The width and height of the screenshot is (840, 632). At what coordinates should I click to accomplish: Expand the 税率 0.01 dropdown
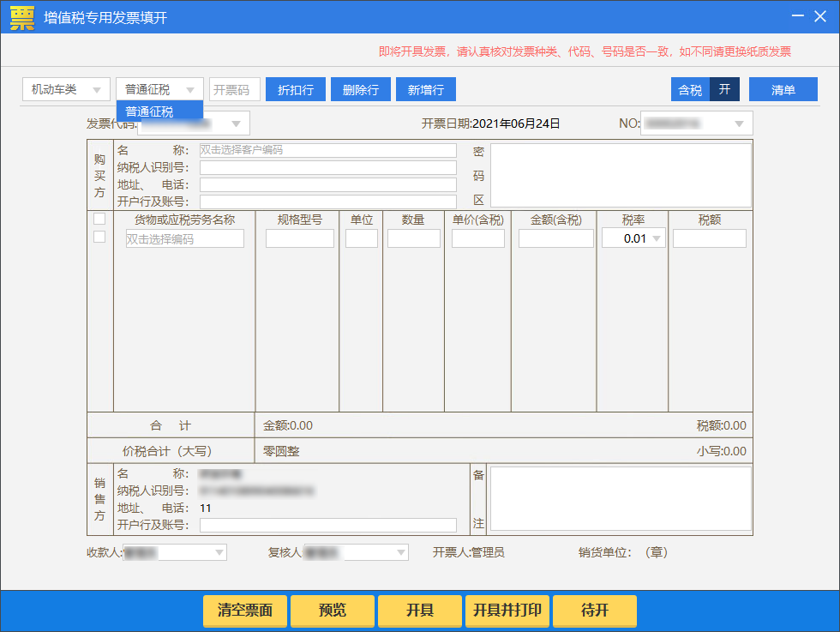[657, 238]
